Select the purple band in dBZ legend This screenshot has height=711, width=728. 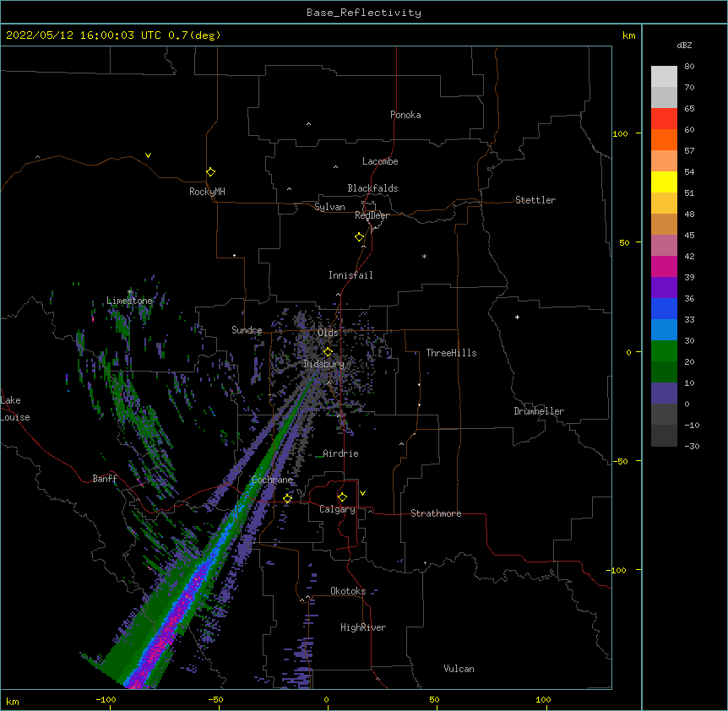coord(664,288)
